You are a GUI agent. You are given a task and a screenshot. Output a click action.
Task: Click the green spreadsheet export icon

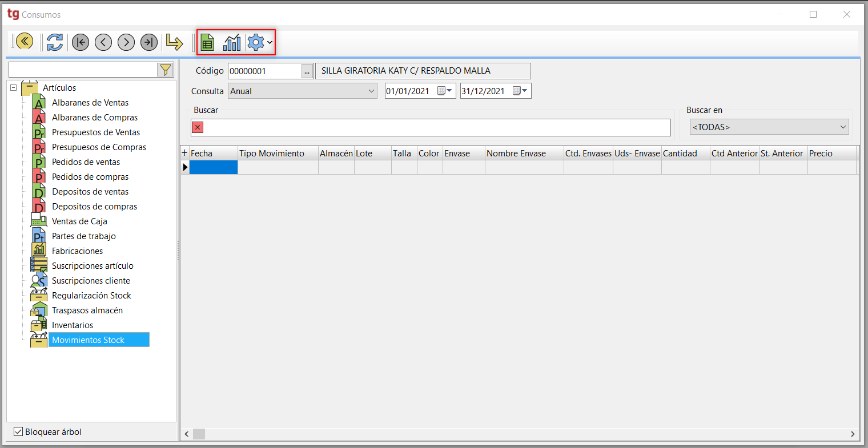[207, 42]
